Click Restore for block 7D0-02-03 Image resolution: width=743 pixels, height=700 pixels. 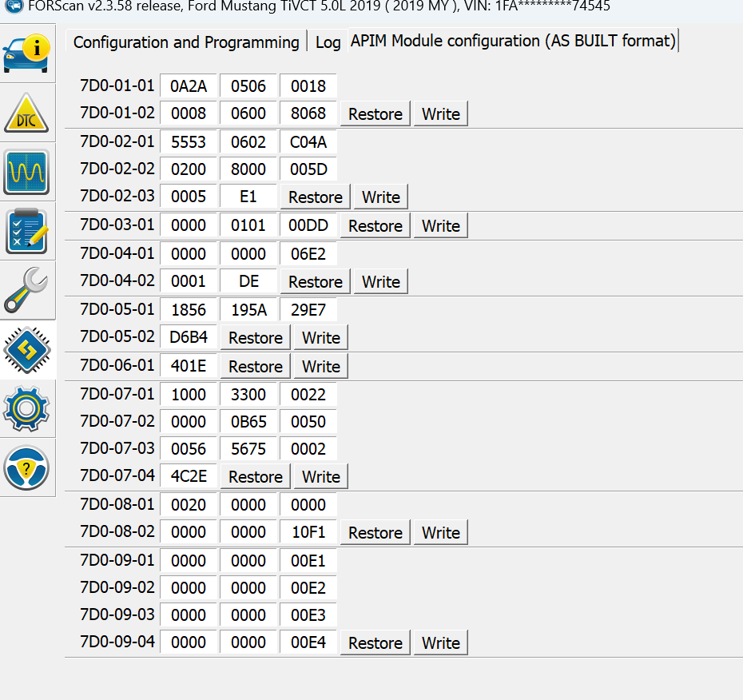click(316, 197)
